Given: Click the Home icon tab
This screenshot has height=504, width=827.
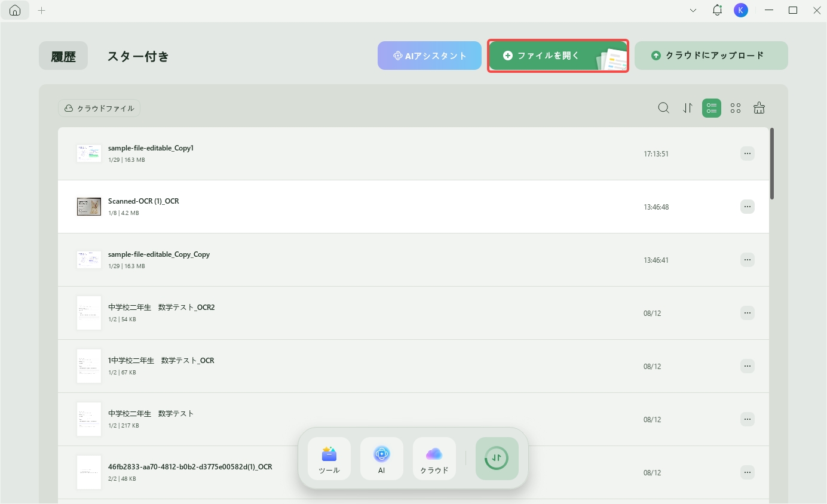Looking at the screenshot, I should 15,10.
